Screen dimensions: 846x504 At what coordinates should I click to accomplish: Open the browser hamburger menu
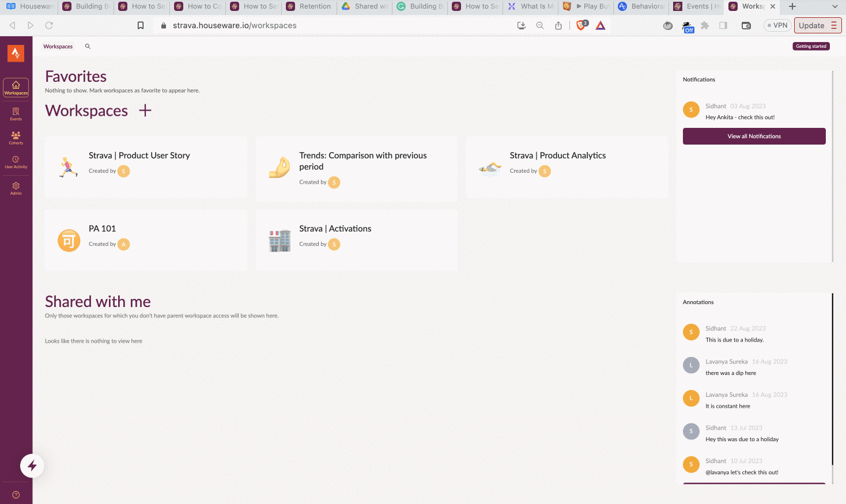[x=833, y=25]
